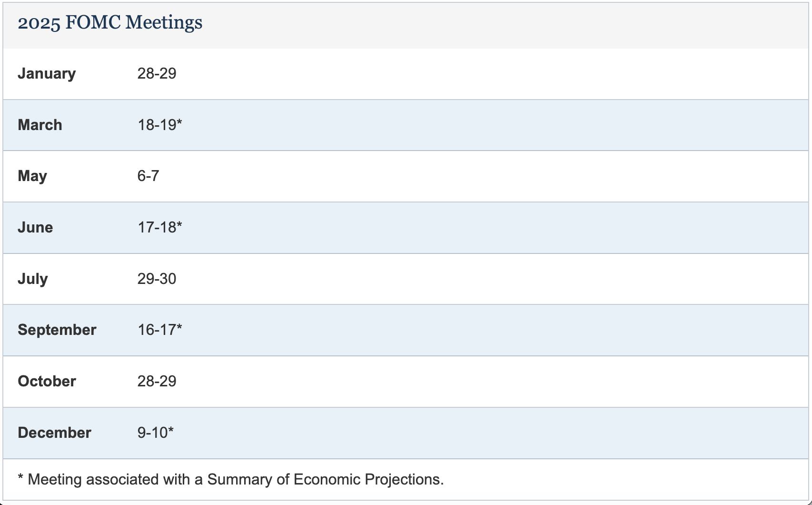This screenshot has width=812, height=505.
Task: Select the December month label
Action: [54, 433]
